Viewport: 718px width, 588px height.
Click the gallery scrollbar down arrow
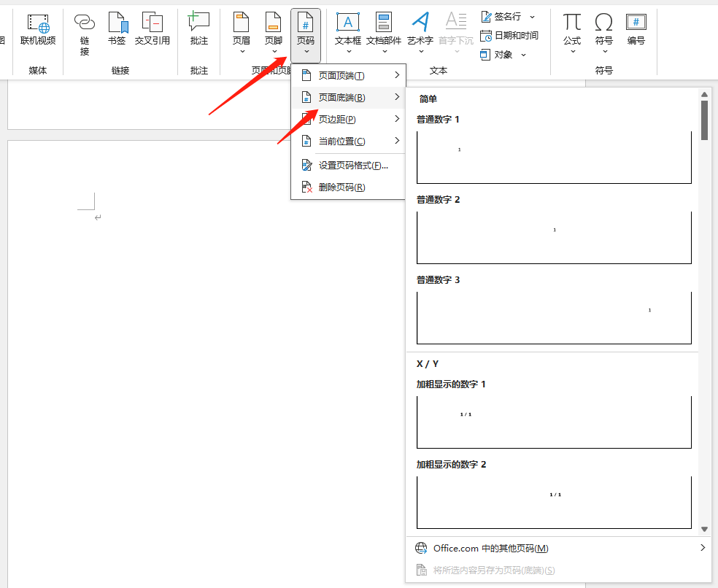click(x=705, y=529)
